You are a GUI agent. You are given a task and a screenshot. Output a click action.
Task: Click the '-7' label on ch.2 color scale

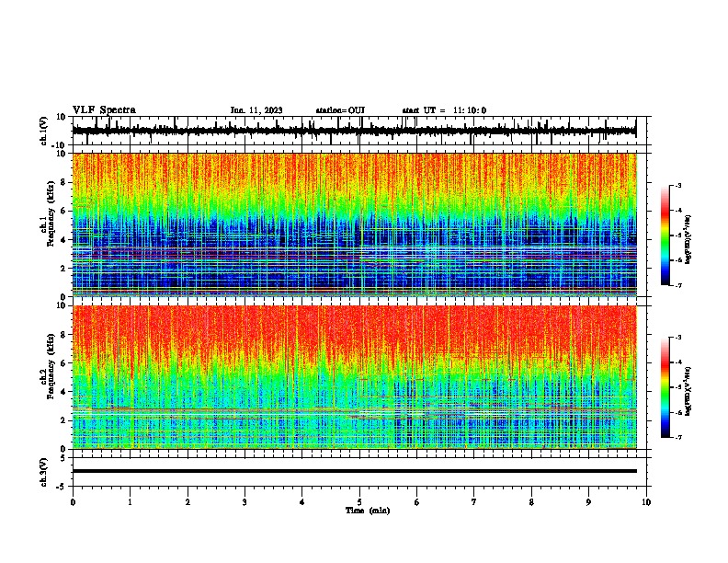click(678, 438)
